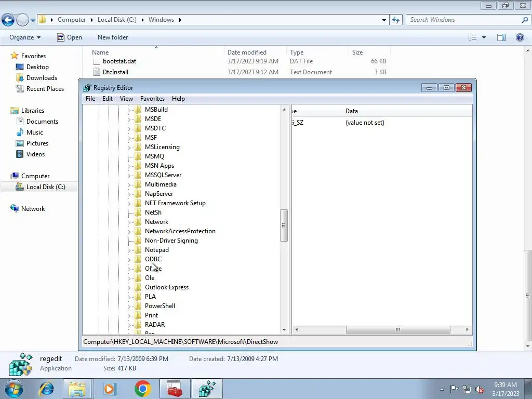Select the Network key folder icon
This screenshot has width=532, height=399.
[x=138, y=221]
